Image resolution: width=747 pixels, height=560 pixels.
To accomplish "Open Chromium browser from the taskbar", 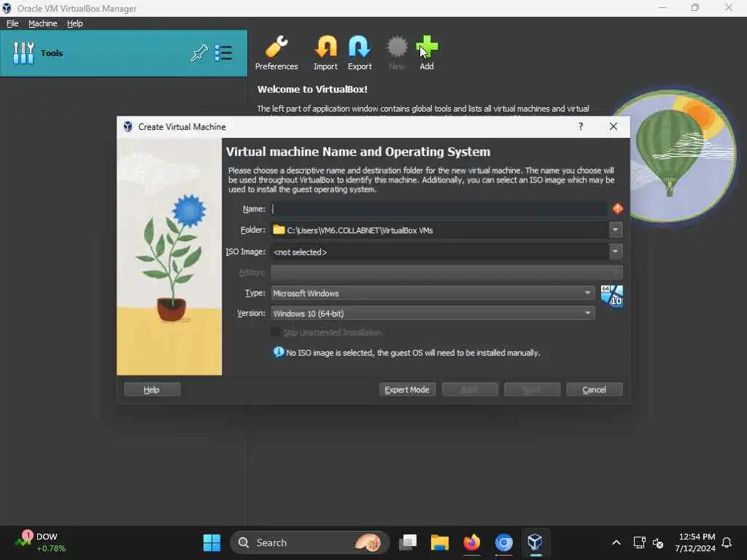I will click(503, 542).
